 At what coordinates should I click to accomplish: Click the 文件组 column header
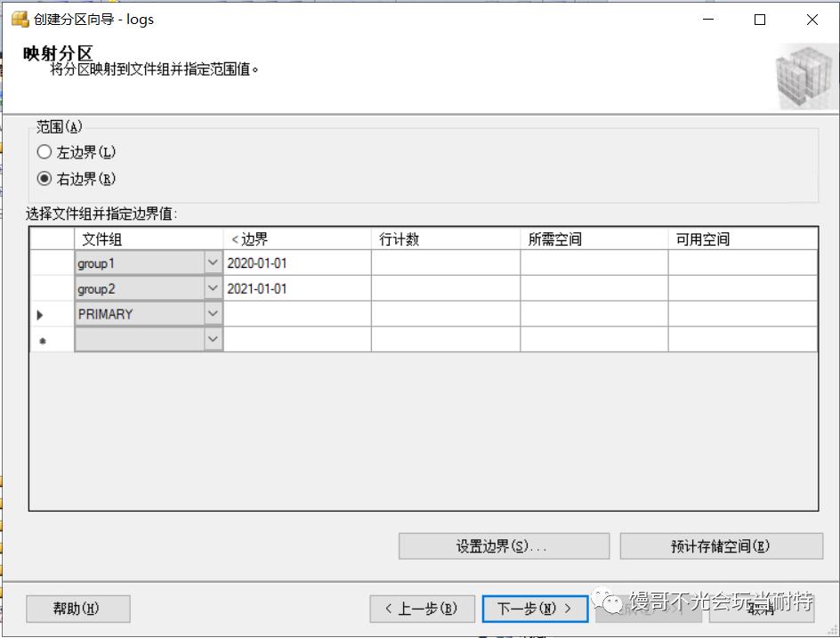point(148,238)
